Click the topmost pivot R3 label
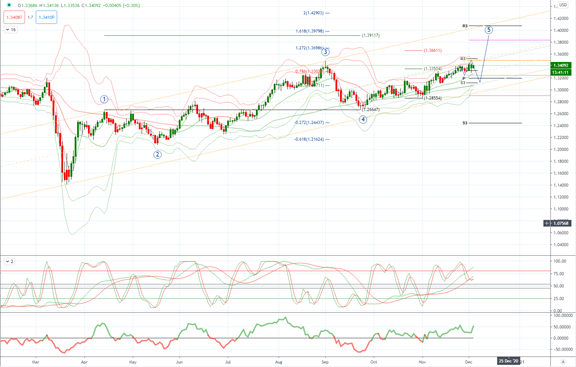Viewport: 576px width, 367px height. [x=465, y=26]
